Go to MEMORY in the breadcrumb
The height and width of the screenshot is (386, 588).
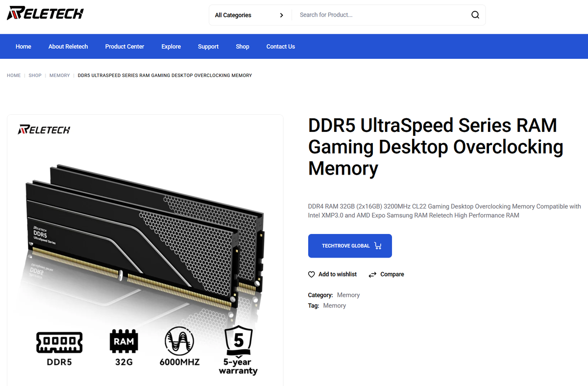pyautogui.click(x=60, y=76)
